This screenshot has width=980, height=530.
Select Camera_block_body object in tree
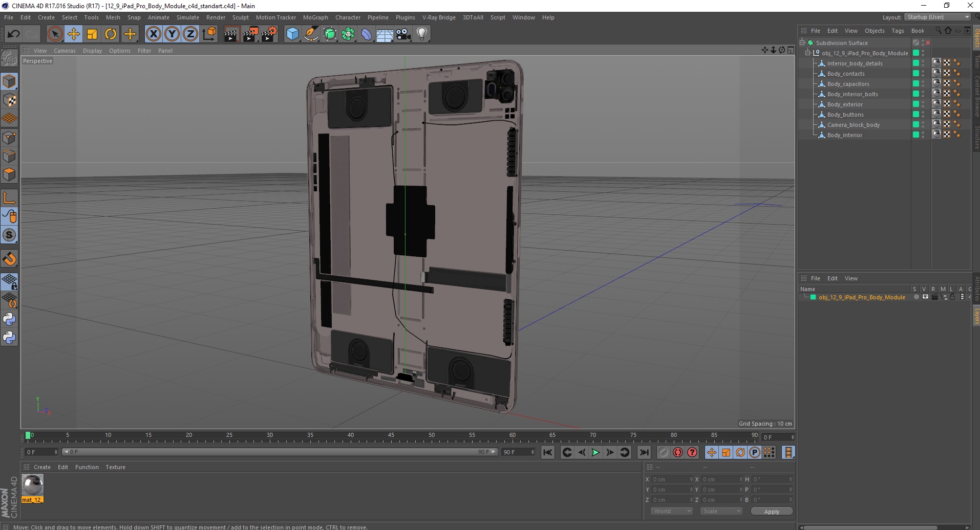click(x=854, y=125)
